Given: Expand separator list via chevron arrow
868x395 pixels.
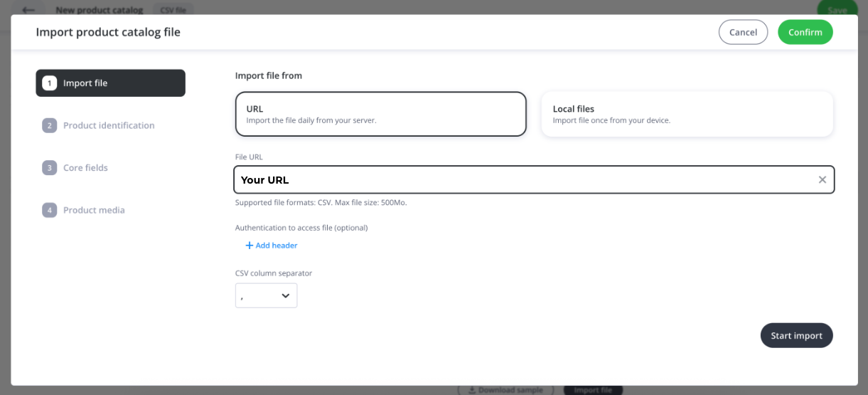Looking at the screenshot, I should (286, 295).
